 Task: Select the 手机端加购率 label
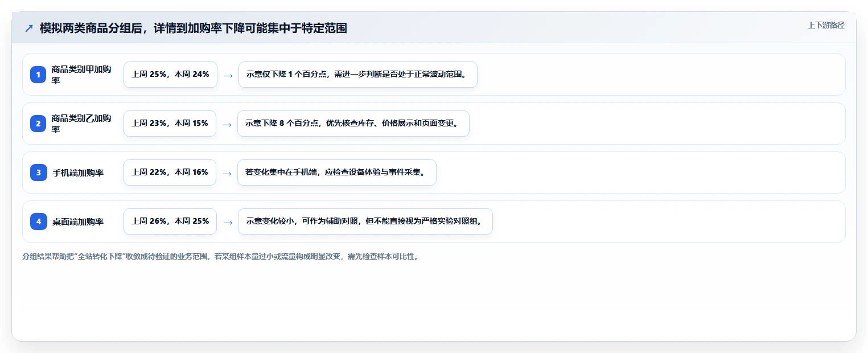[78, 173]
